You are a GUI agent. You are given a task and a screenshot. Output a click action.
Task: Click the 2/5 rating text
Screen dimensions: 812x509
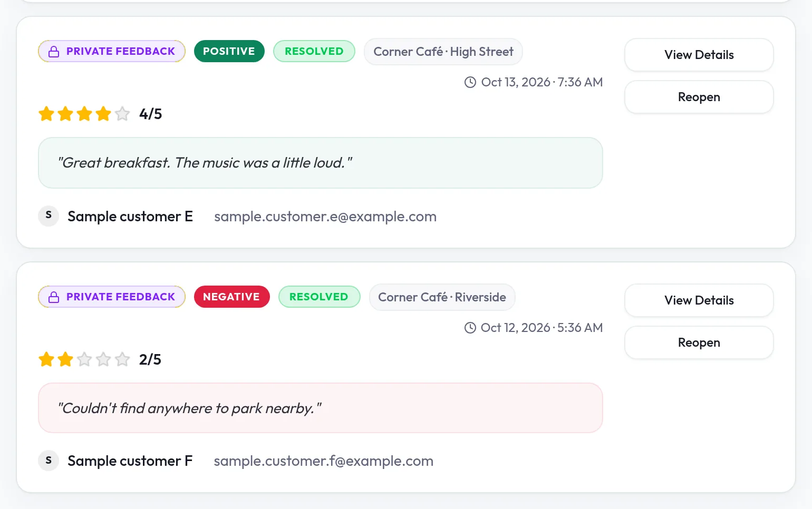click(150, 359)
